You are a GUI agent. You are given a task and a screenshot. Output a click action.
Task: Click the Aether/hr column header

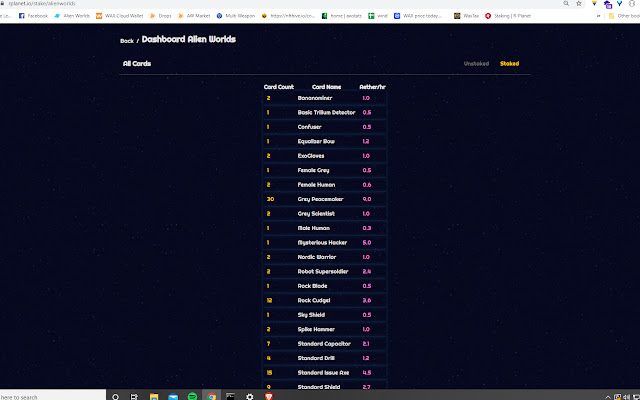point(372,87)
